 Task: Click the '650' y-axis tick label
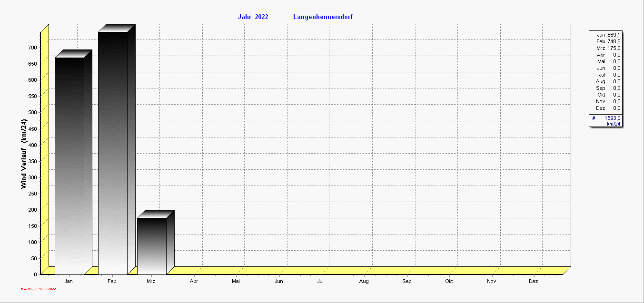pos(32,64)
